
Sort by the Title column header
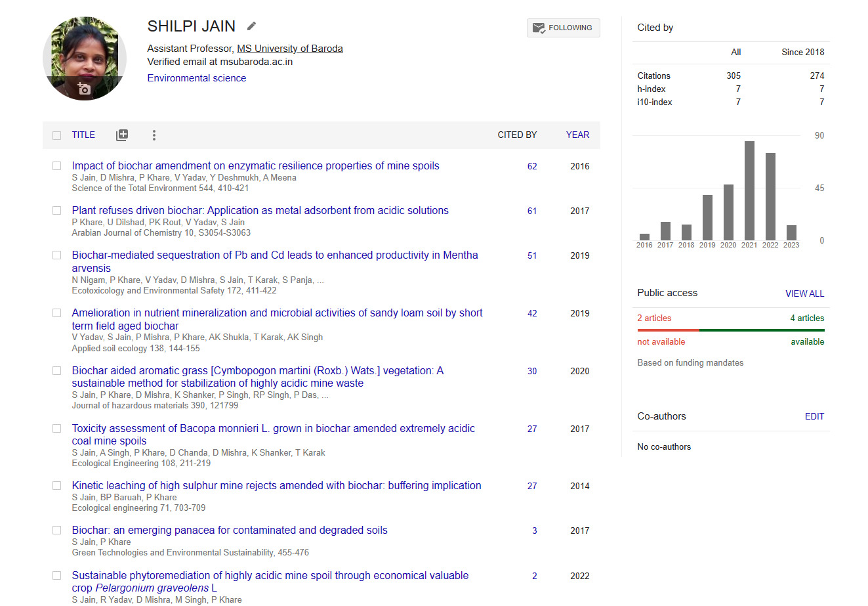(x=83, y=135)
